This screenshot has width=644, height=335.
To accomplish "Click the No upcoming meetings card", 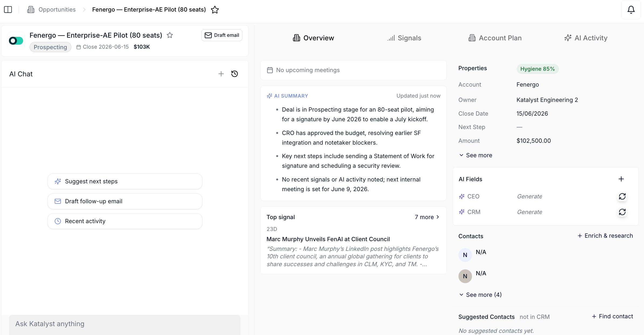I will [353, 70].
